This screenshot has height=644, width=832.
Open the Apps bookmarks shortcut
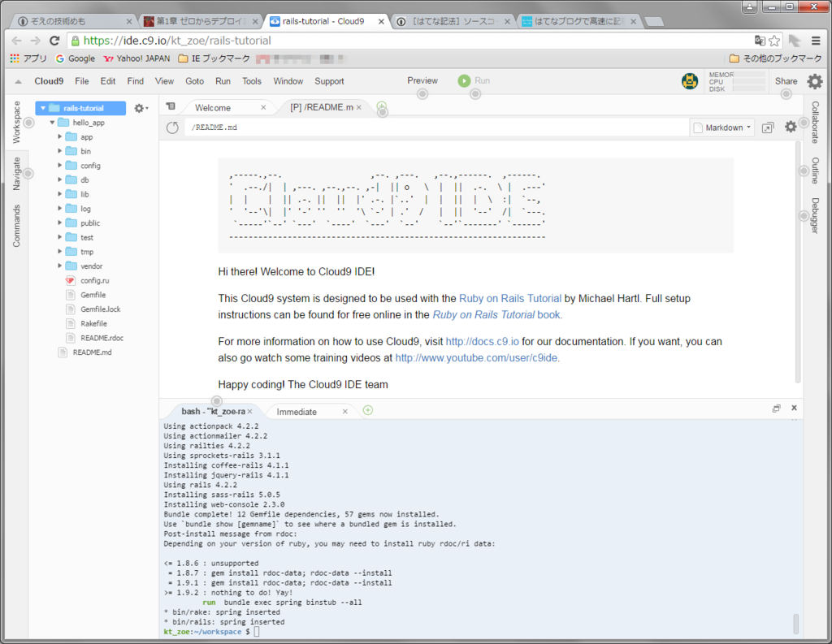(28, 58)
